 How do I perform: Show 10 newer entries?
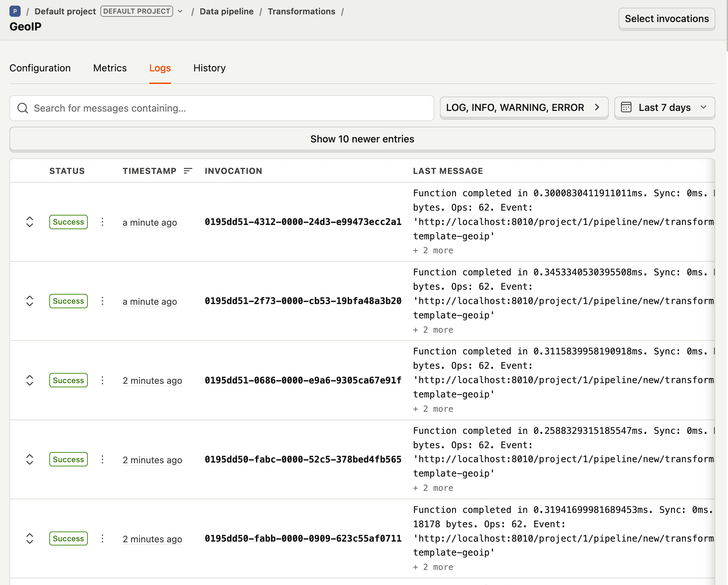coord(362,139)
